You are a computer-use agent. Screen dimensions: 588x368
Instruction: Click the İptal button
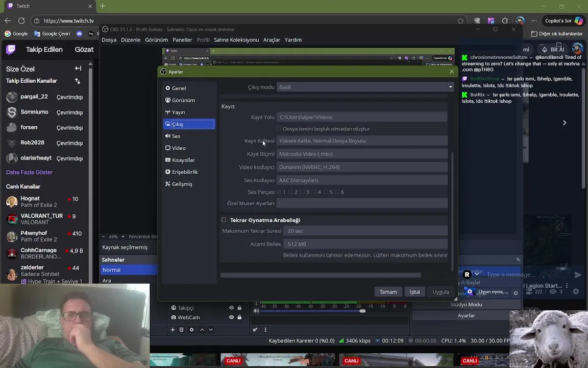tap(415, 292)
